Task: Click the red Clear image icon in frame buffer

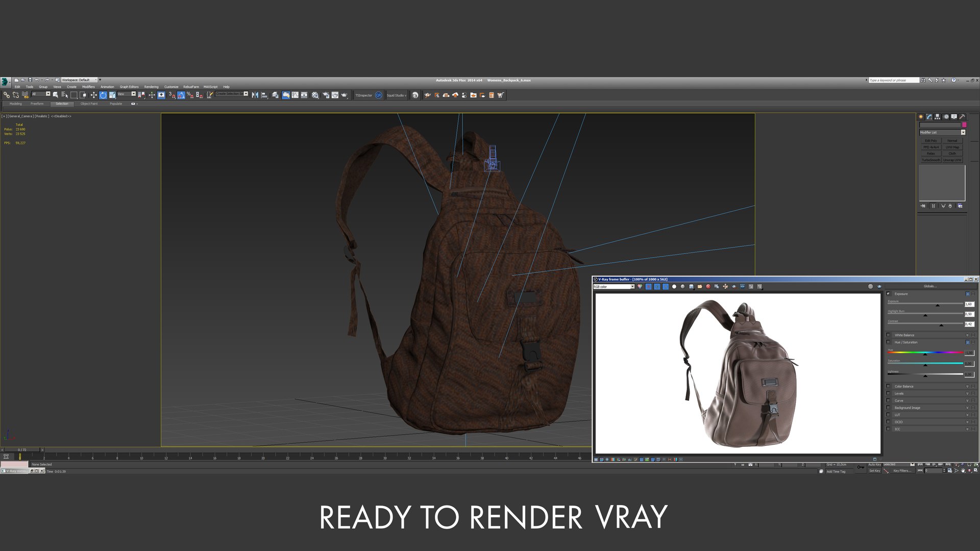Action: point(708,287)
